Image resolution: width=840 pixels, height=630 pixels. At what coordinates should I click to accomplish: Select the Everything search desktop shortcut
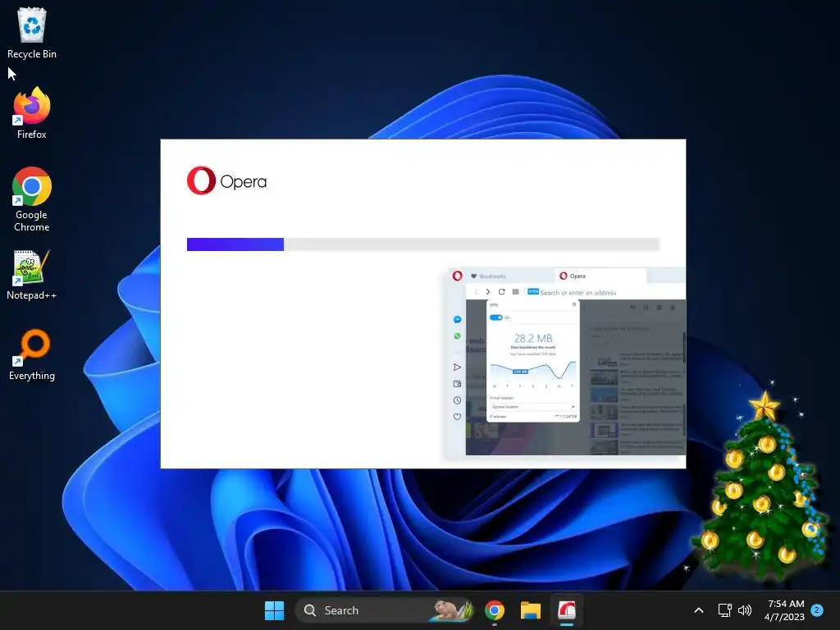(x=32, y=354)
